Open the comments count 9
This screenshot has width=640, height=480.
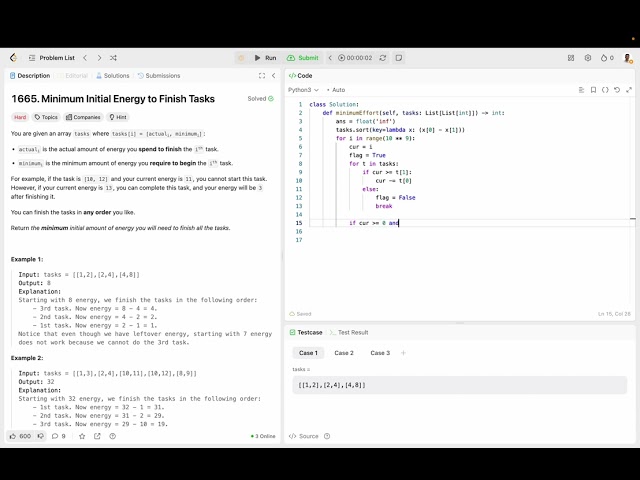58,436
